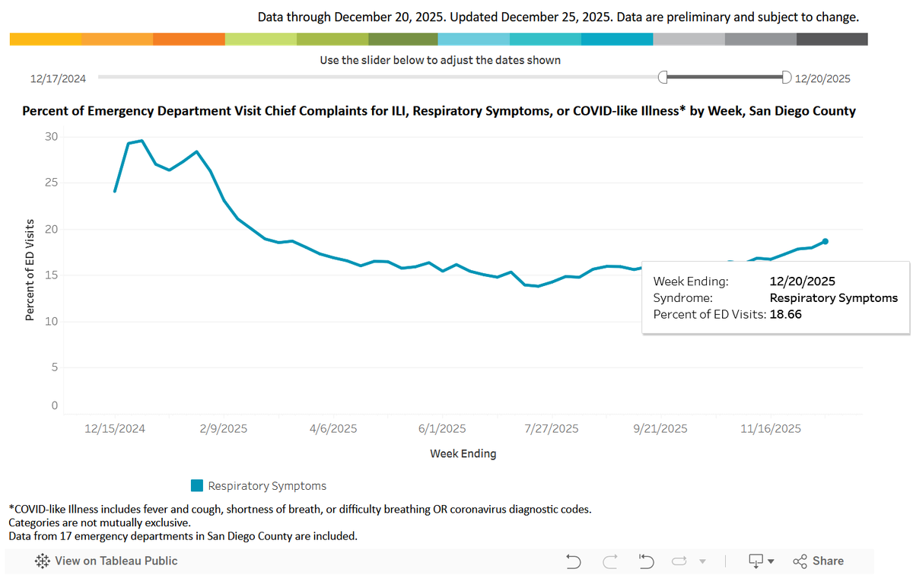Screen dimensions: 913x588
Task: Click the download icon in toolbar
Action: tap(756, 561)
